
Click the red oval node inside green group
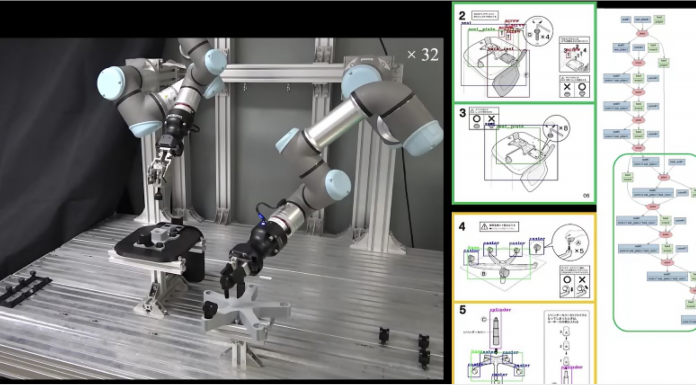point(664,177)
